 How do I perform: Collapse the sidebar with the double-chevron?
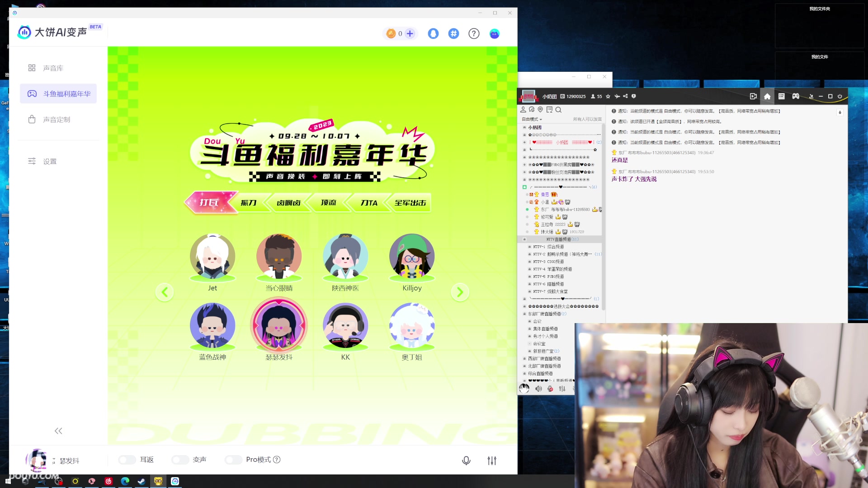58,431
